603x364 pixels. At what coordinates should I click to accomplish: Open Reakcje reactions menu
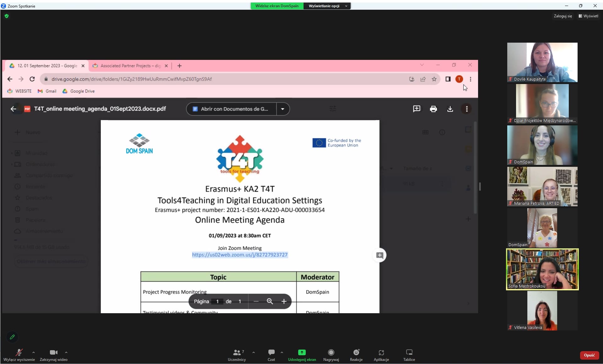(356, 355)
